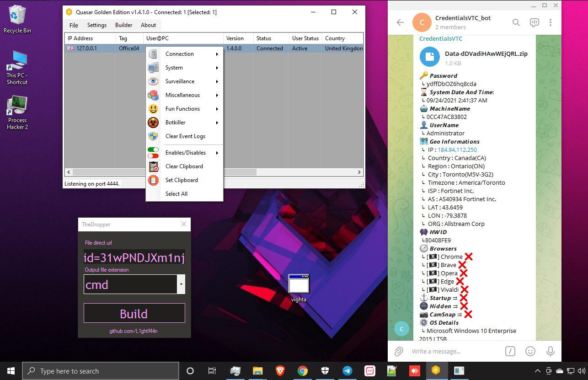Screen dimensions: 588x380
Task: Click the Type here to search box
Action: 100,371
